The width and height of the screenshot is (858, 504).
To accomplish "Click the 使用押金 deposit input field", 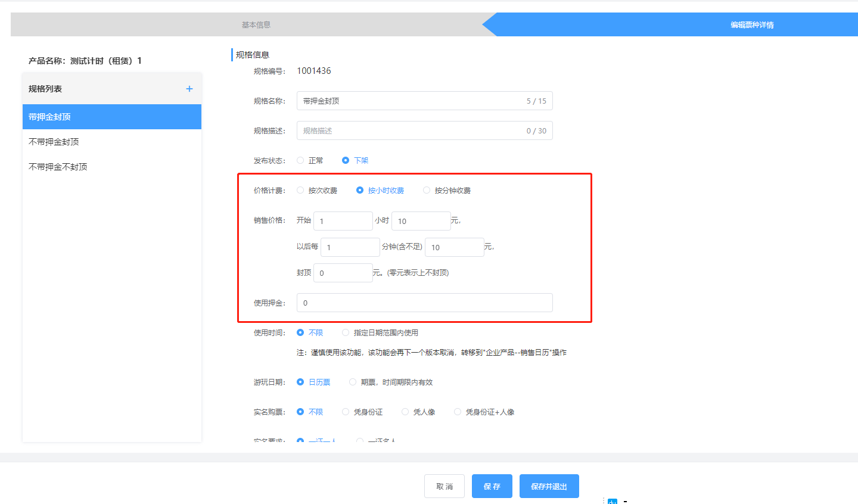I will [424, 303].
